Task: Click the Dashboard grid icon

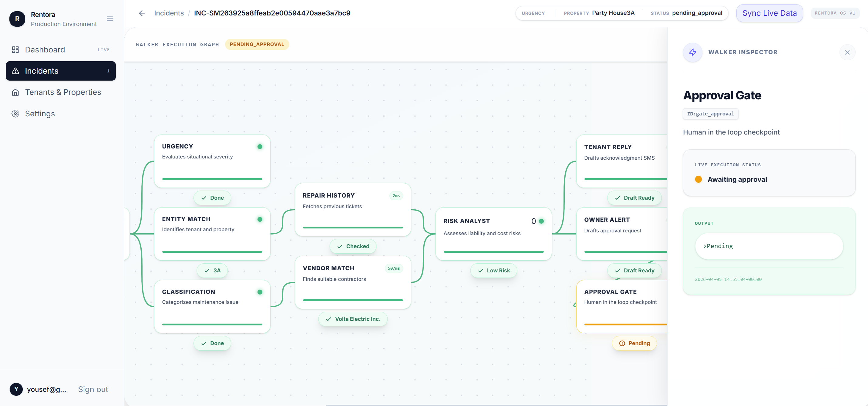Action: tap(15, 50)
